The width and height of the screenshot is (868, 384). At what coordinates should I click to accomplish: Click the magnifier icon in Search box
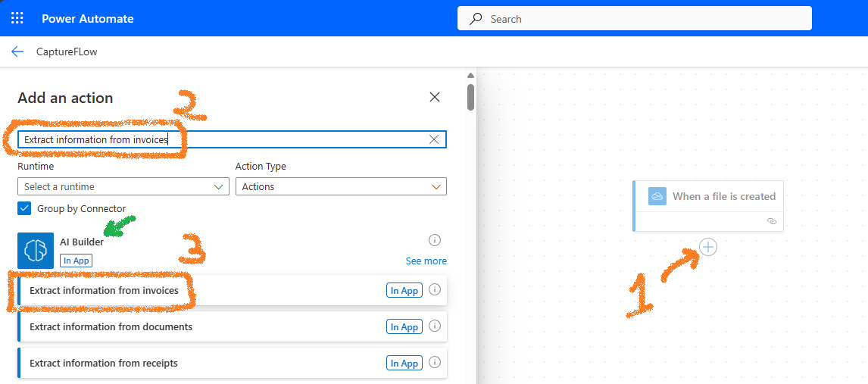tap(475, 19)
